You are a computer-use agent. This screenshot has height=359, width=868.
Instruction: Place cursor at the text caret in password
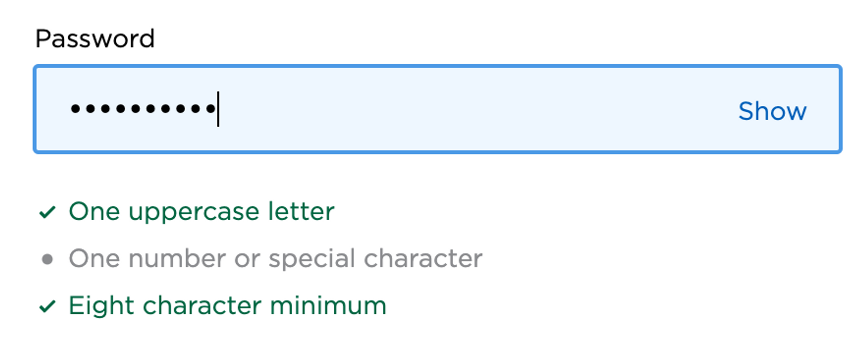(x=218, y=109)
